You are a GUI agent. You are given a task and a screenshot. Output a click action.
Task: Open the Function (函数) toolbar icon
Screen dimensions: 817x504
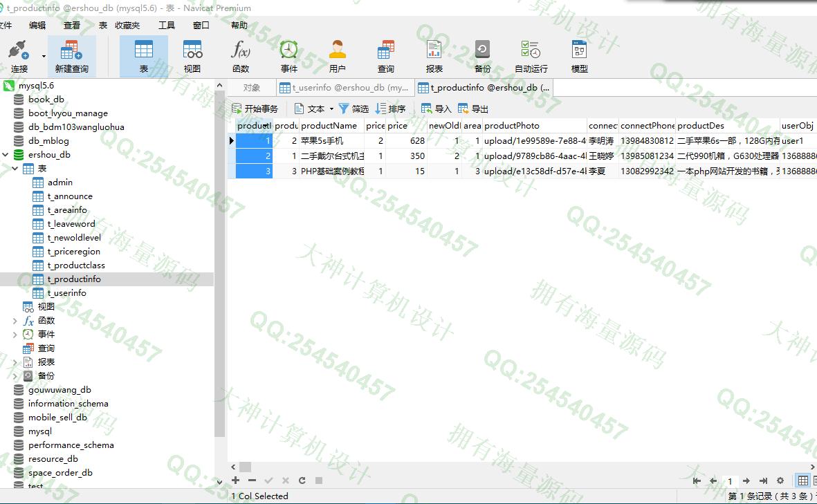tap(241, 56)
